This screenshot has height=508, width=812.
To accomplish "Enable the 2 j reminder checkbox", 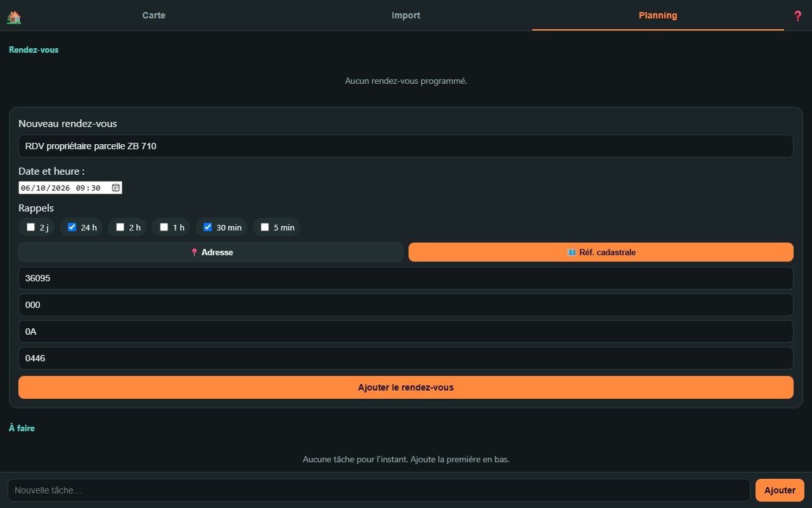I will click(30, 227).
